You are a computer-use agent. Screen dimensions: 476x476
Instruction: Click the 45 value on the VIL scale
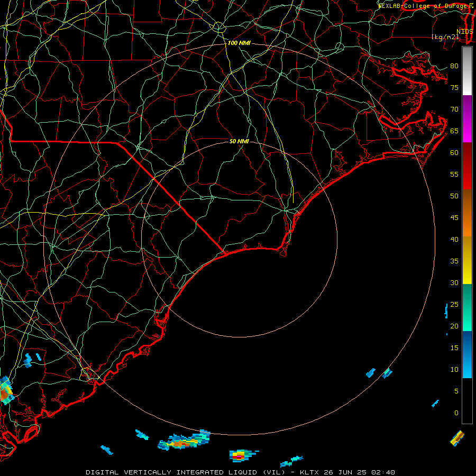point(454,218)
